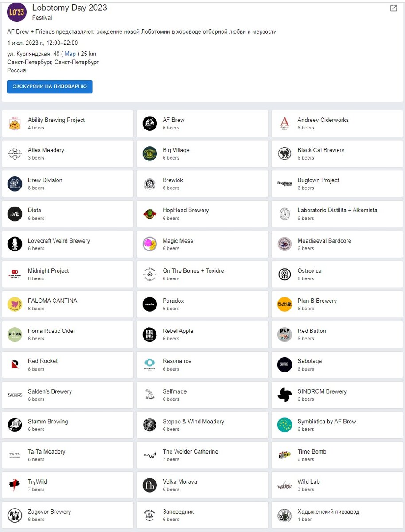The height and width of the screenshot is (532, 405).
Task: Click '4 beers' under Ability Brewing Project
Action: click(x=36, y=128)
